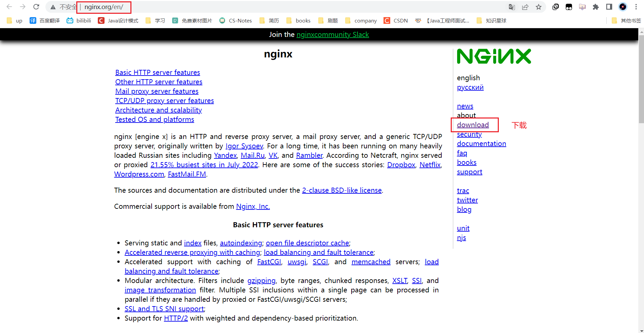Viewport: 644px width, 333px height.
Task: Open the browser profile avatar
Action: [623, 7]
